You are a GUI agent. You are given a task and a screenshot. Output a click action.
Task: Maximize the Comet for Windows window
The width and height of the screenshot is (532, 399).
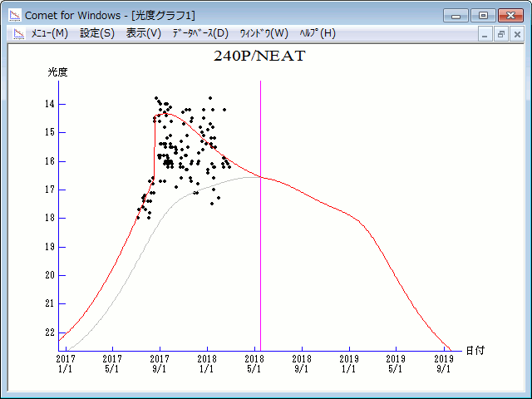(x=482, y=15)
